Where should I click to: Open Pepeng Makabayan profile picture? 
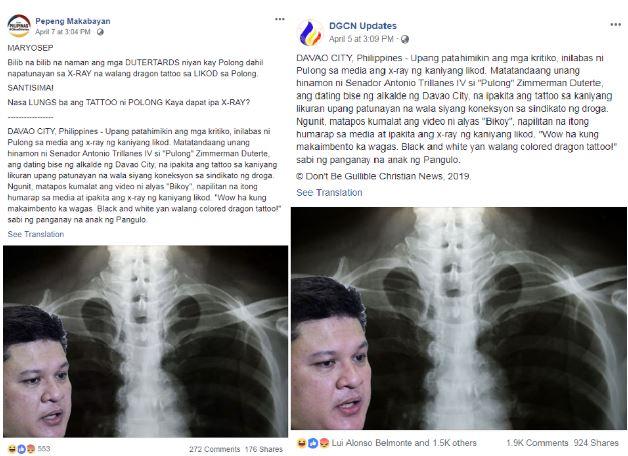click(19, 26)
